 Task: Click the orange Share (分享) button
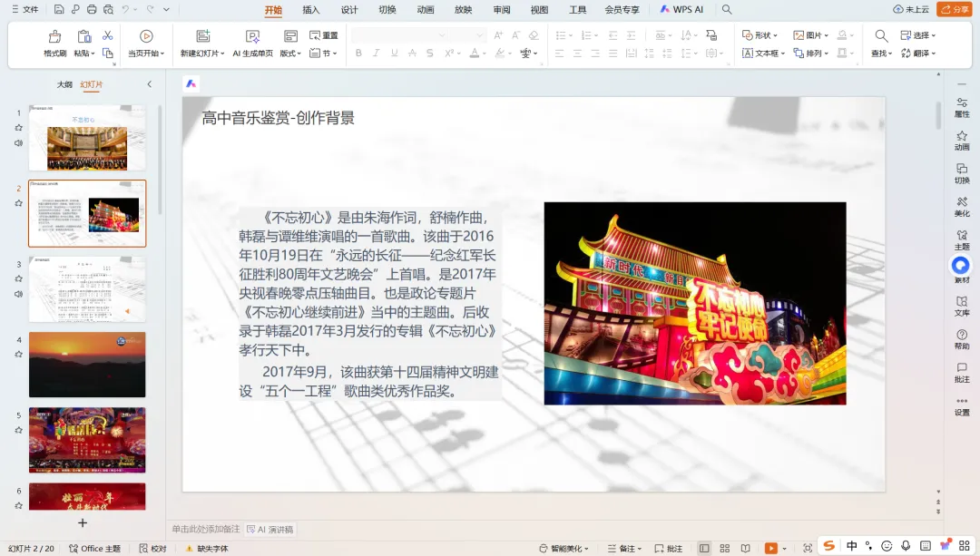[955, 9]
